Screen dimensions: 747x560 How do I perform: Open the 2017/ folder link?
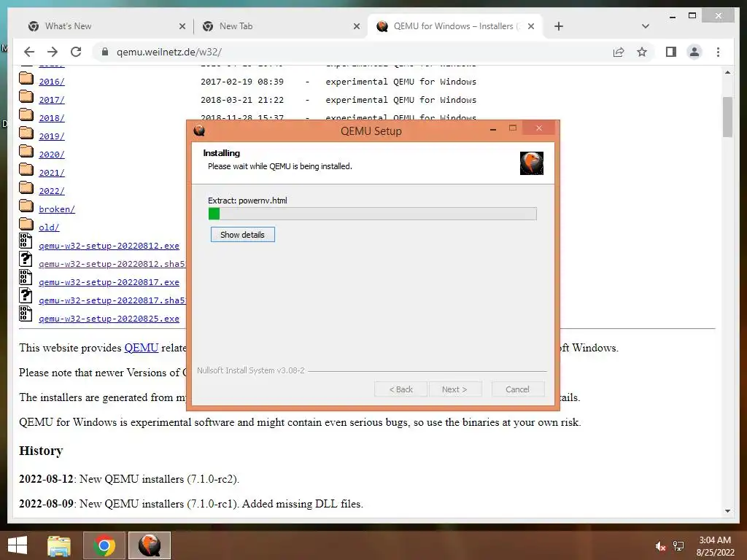(52, 99)
